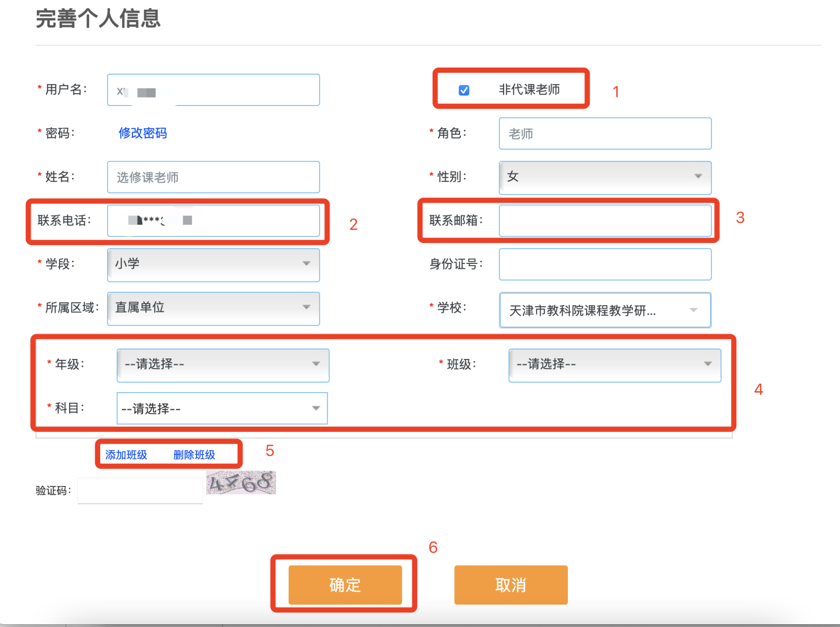Open the 所属区域 dropdown
Viewport: 840px width, 627px height.
click(x=213, y=308)
